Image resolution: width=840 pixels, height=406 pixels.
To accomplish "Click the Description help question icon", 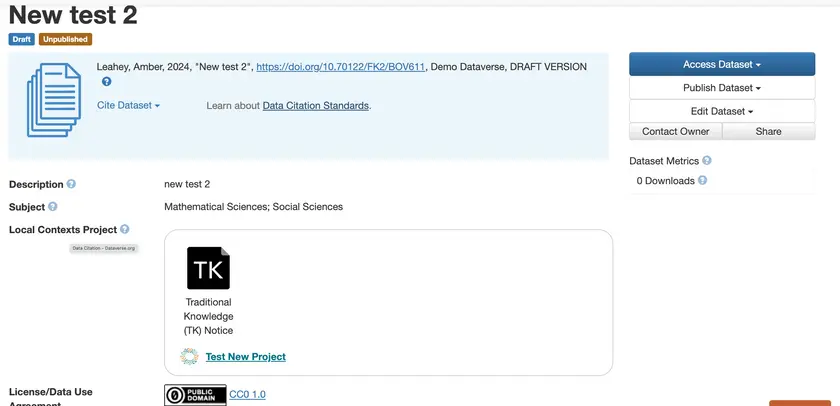I will point(71,184).
